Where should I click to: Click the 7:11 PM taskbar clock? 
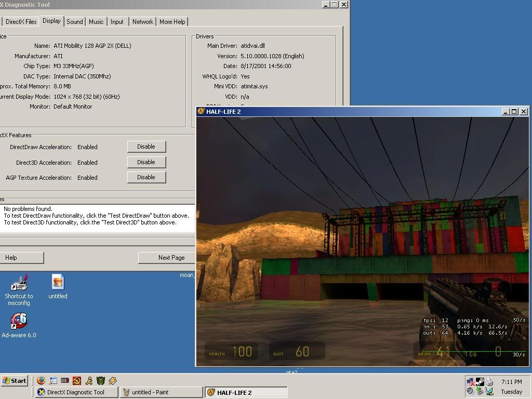511,382
